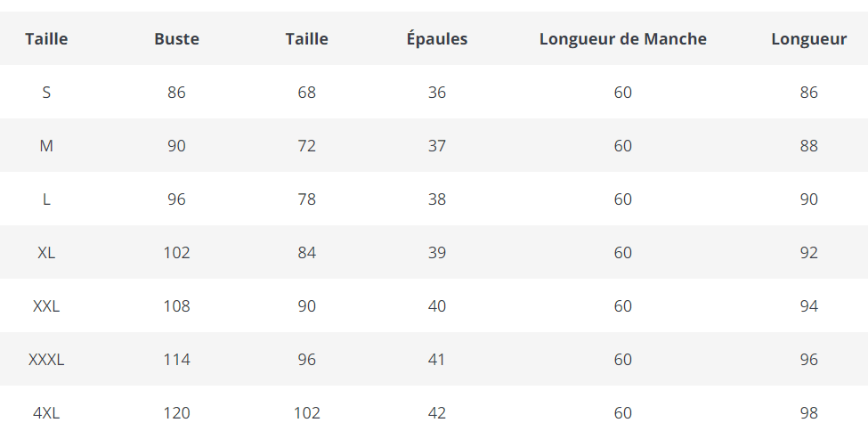Click the Épaules value 39
The height and width of the screenshot is (439, 868).
point(436,252)
